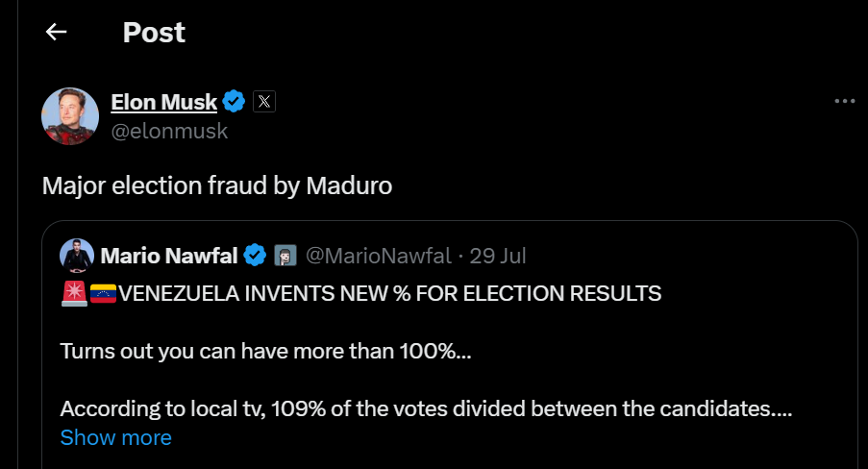Click the @elonmusk handle
Image resolution: width=868 pixels, height=469 pixels.
coord(169,132)
